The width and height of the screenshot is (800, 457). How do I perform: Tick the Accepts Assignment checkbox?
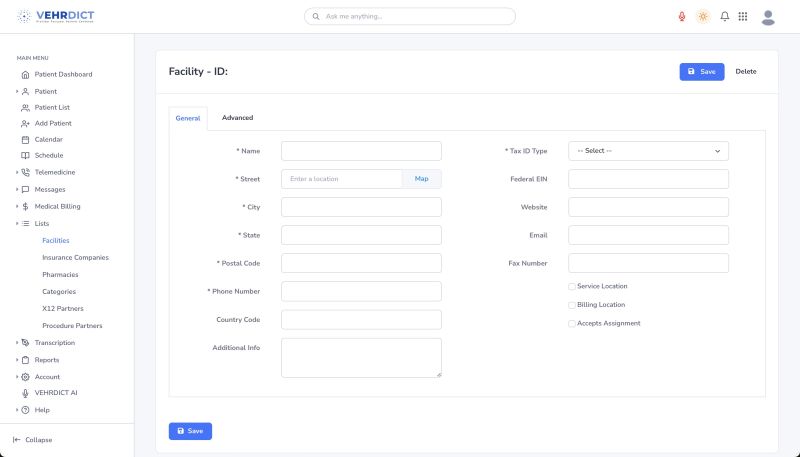tap(572, 323)
